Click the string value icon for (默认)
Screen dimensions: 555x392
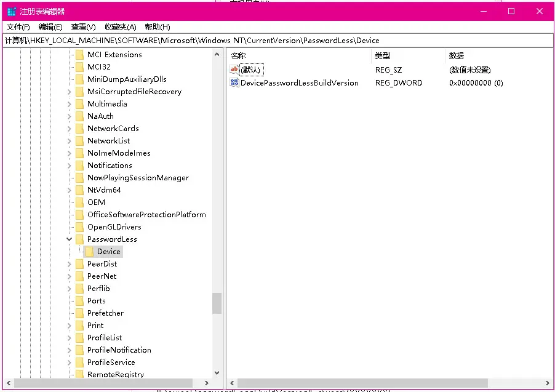point(234,70)
